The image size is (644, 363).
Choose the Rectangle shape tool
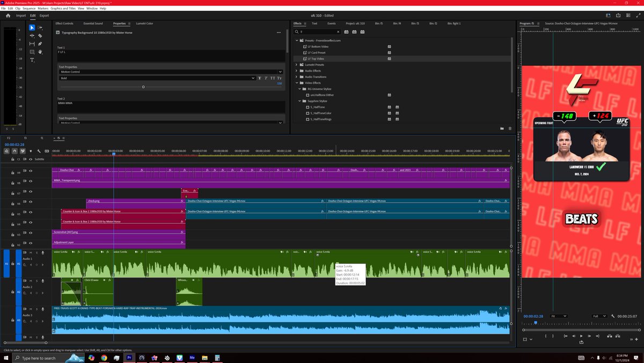[32, 52]
